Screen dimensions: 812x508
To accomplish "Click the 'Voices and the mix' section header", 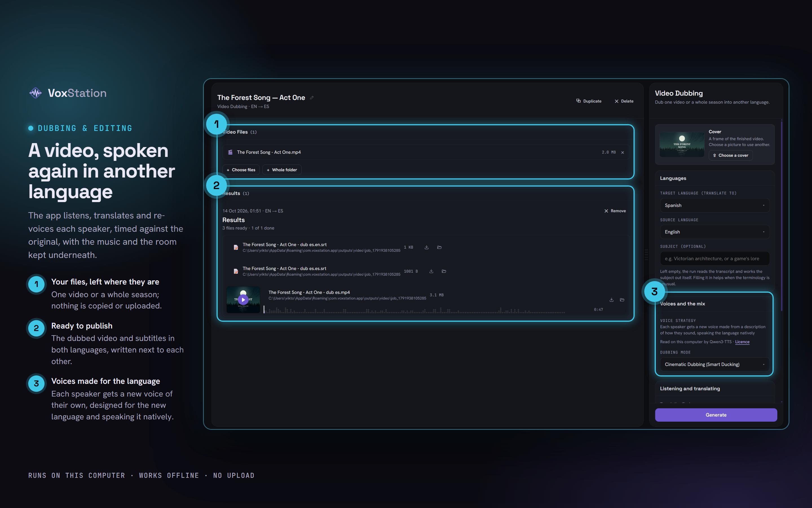I will (x=683, y=304).
